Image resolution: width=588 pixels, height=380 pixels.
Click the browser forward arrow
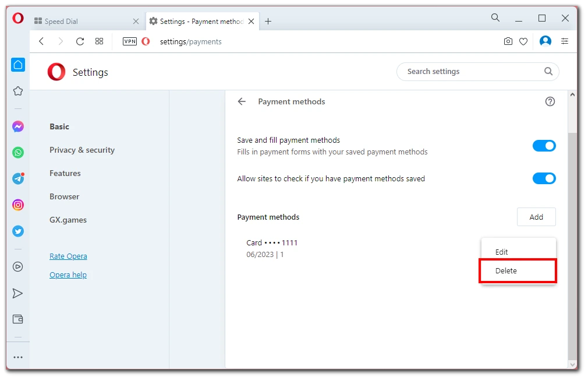(x=61, y=41)
